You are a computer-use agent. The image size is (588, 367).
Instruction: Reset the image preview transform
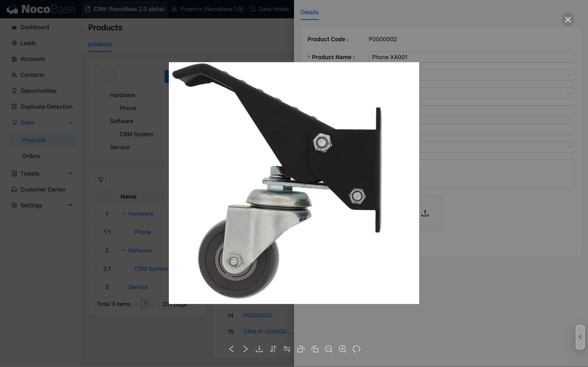click(356, 349)
